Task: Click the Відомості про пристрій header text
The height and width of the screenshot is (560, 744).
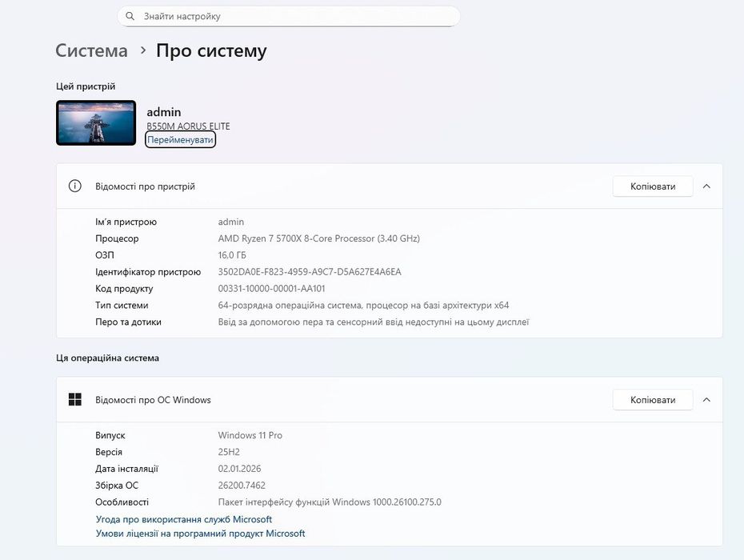Action: click(x=145, y=186)
